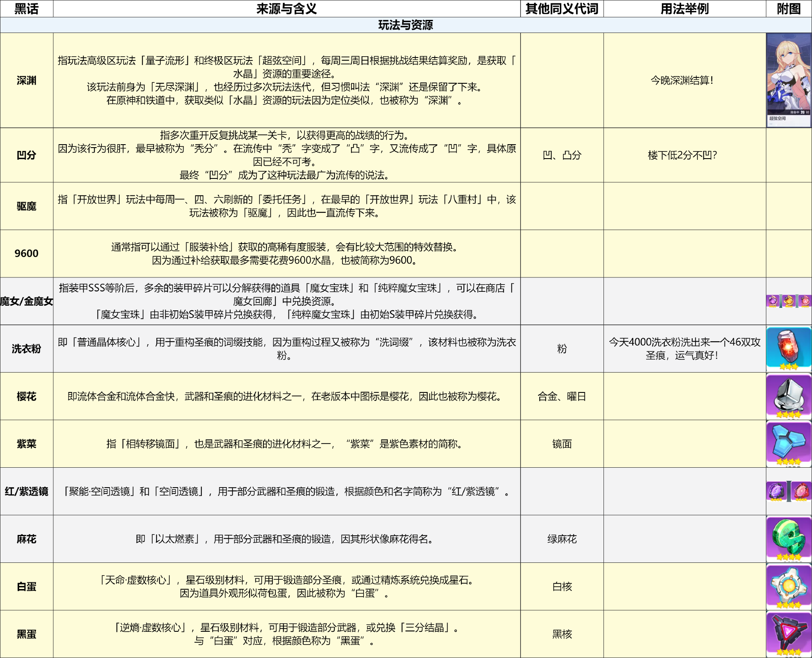Image resolution: width=812 pixels, height=658 pixels.
Task: Click the 流体合金 description cell
Action: coord(287,396)
